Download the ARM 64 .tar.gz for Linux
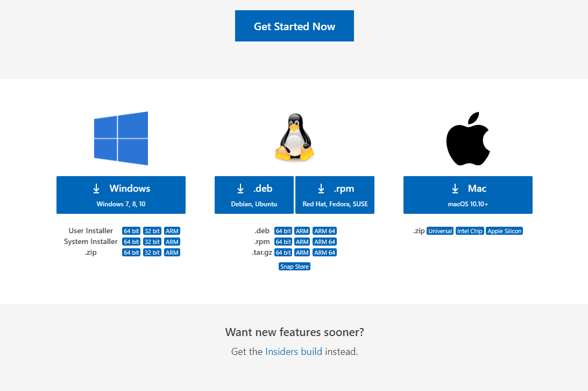 tap(324, 252)
